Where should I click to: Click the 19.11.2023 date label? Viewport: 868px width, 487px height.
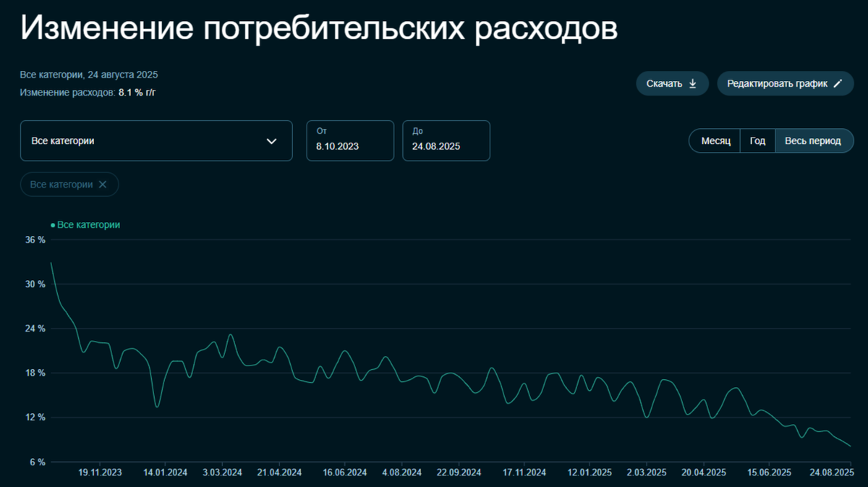[100, 473]
